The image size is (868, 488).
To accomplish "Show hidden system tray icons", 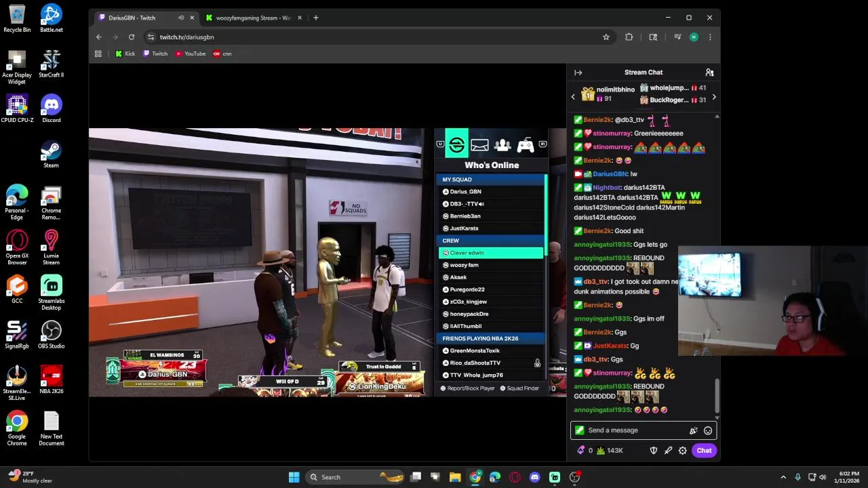I will (x=783, y=477).
